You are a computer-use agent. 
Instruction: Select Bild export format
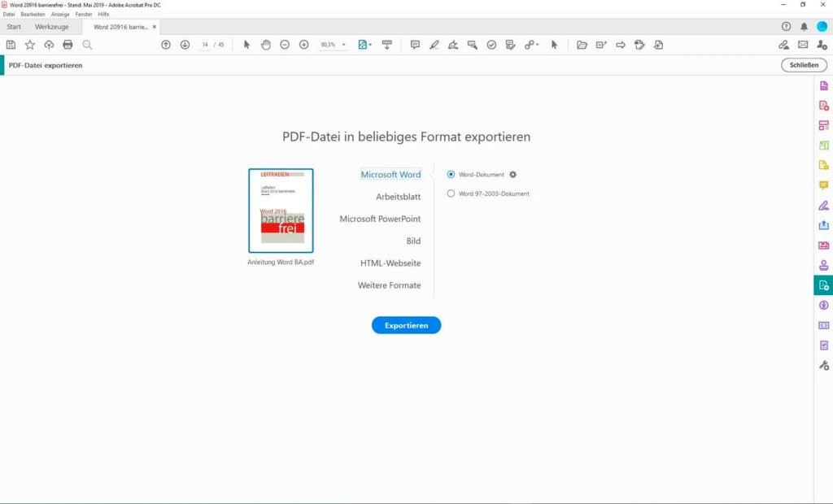413,241
